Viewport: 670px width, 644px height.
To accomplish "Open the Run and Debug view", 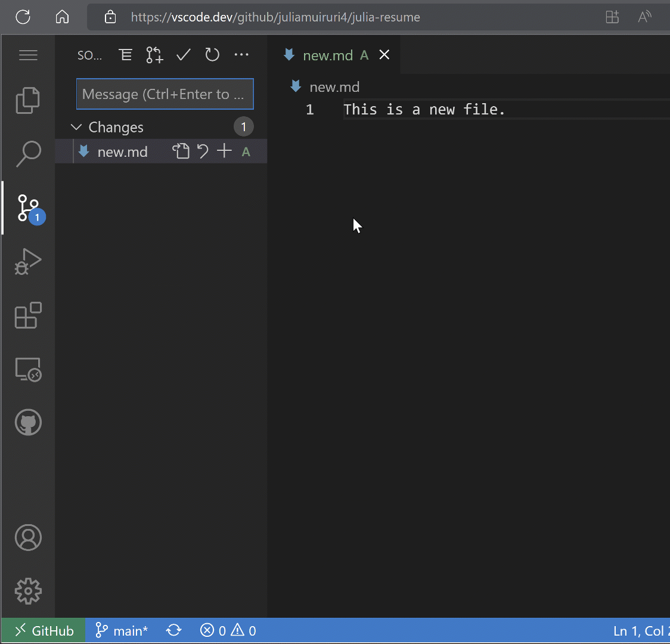I will coord(27,261).
